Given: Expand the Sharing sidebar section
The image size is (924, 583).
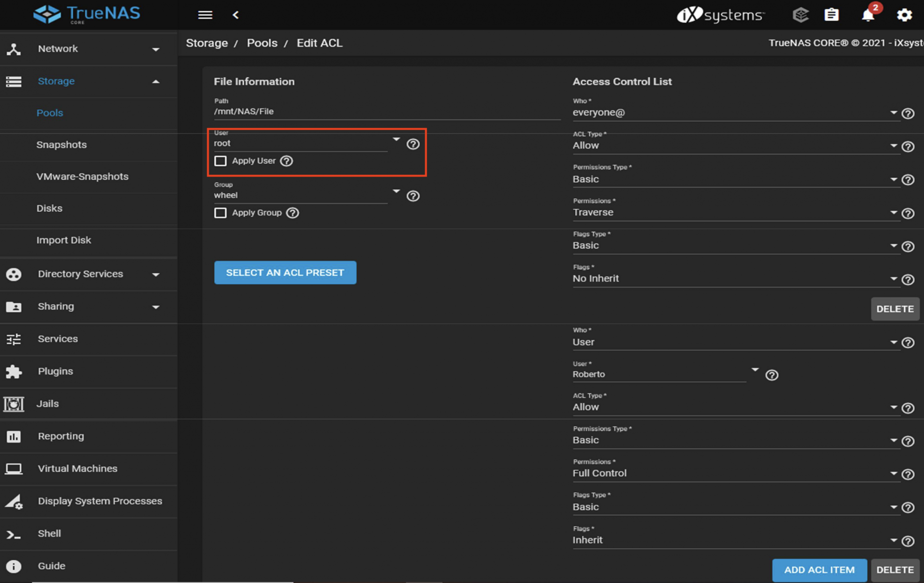Looking at the screenshot, I should pyautogui.click(x=88, y=307).
